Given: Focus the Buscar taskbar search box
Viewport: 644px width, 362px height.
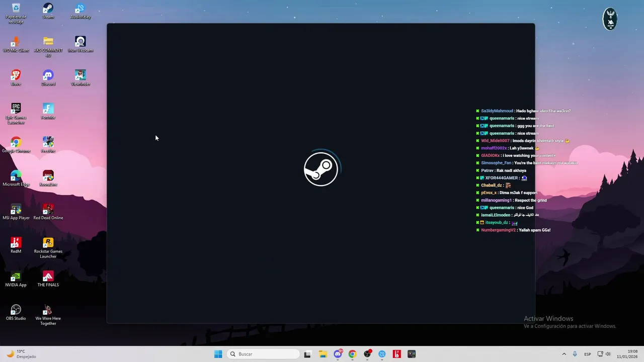Looking at the screenshot, I should coord(263,354).
